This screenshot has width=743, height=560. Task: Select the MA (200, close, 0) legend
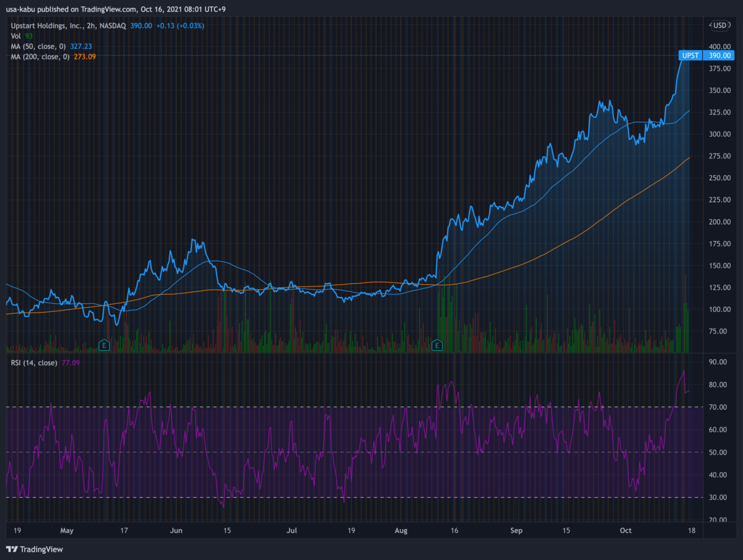point(40,57)
